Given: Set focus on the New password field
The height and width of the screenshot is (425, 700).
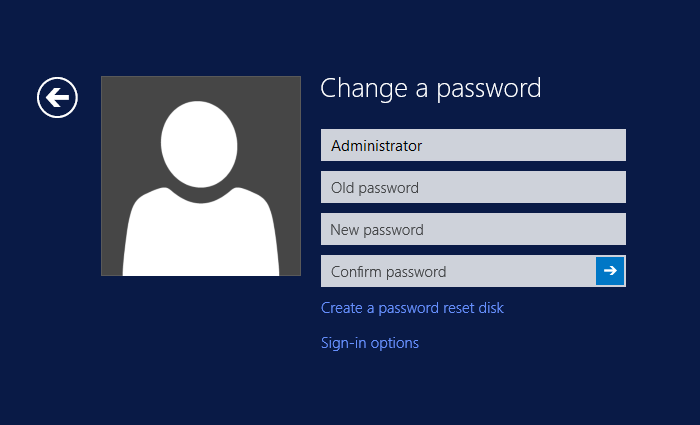Looking at the screenshot, I should tap(473, 229).
